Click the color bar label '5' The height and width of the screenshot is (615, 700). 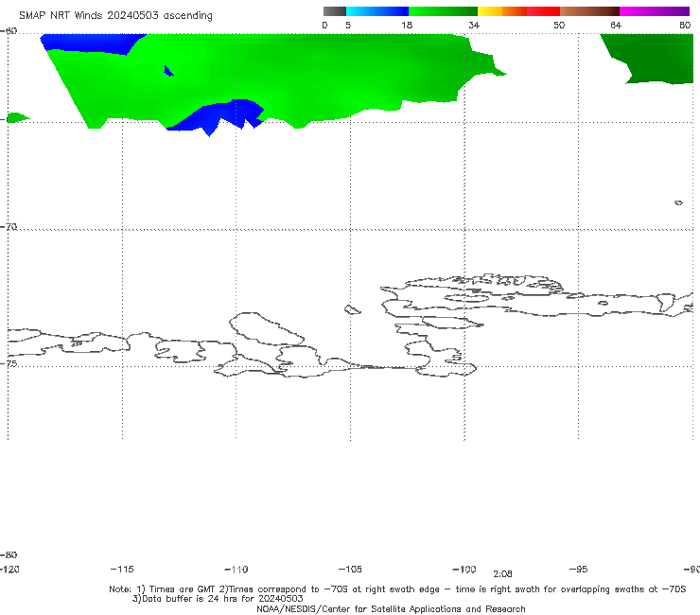tap(348, 26)
